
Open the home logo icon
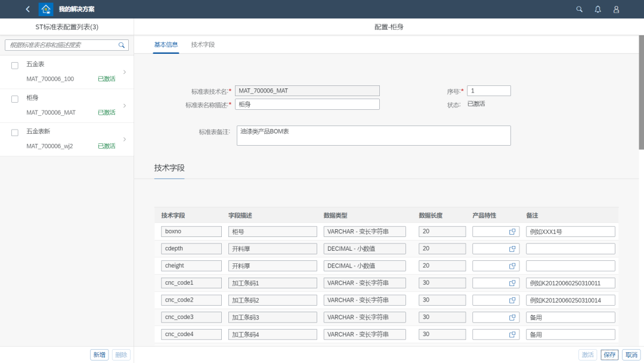[x=46, y=9]
